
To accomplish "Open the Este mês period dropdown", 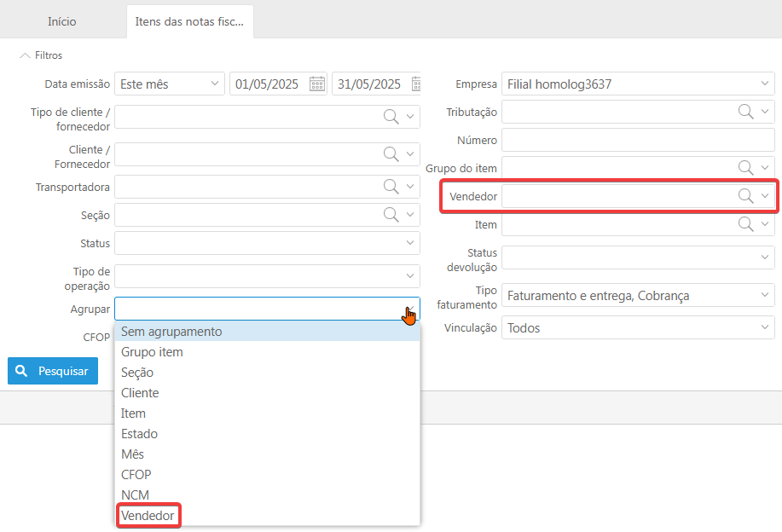I will click(x=169, y=84).
